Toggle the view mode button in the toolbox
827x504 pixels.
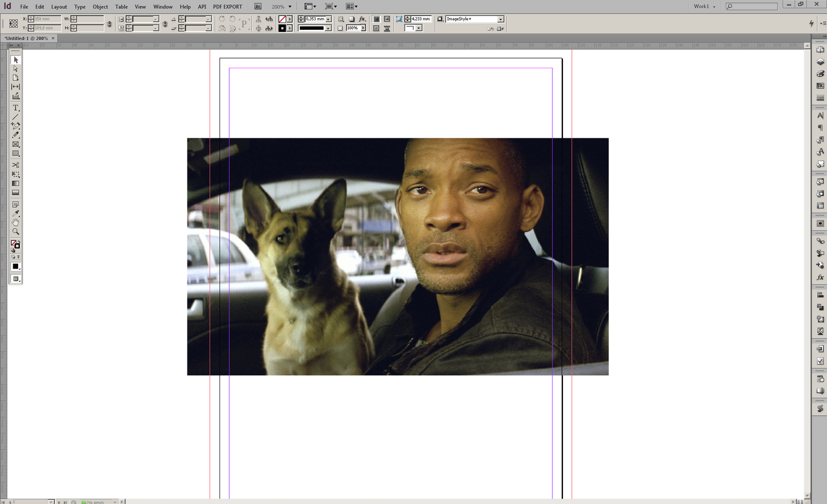(15, 279)
